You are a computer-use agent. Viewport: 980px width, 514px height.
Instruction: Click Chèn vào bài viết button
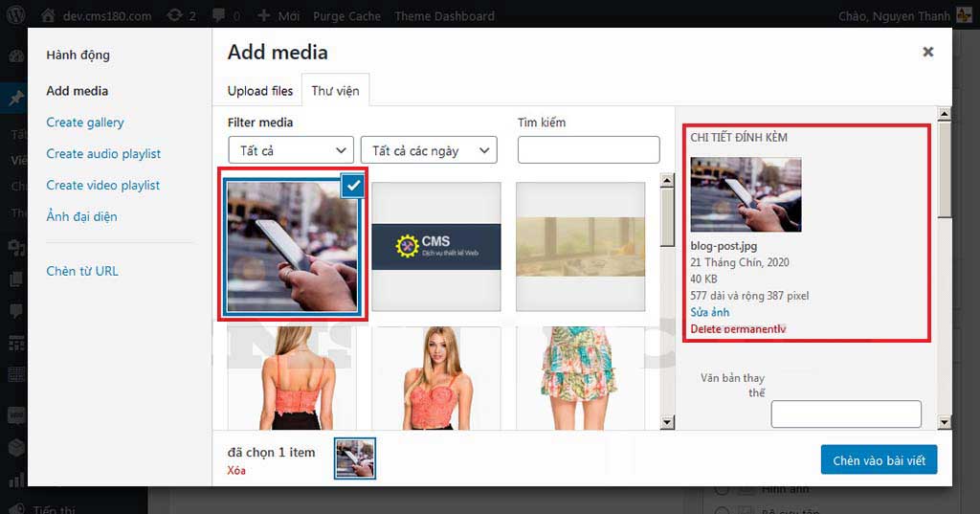879,460
